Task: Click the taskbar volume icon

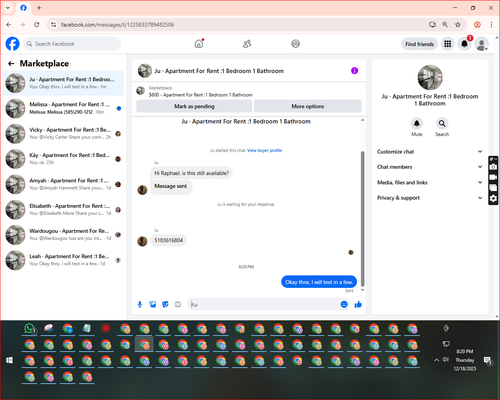Action: coord(445,360)
